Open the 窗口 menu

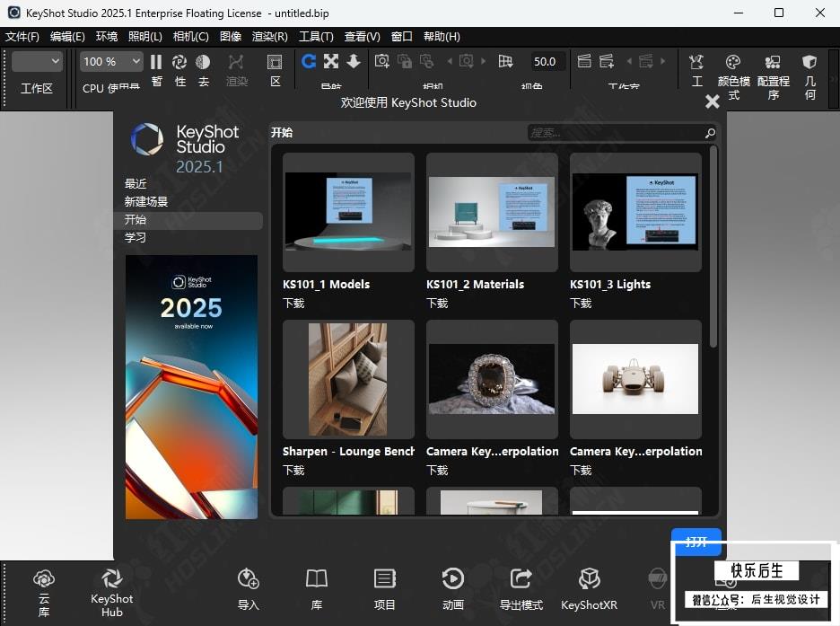[x=402, y=37]
